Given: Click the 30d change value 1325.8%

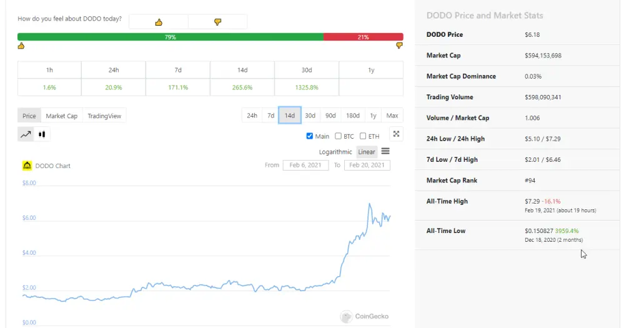Looking at the screenshot, I should pyautogui.click(x=307, y=87).
